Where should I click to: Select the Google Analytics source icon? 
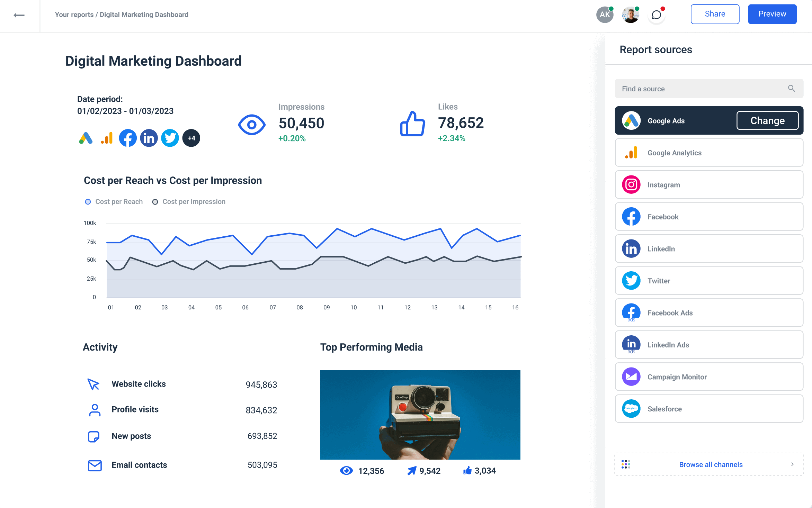pyautogui.click(x=631, y=153)
